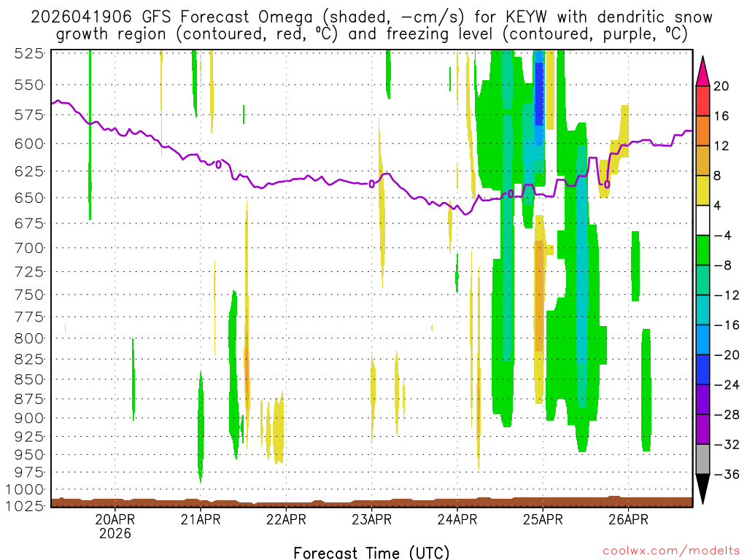Click the orange 12-to-16 colorbar swatch

(x=703, y=131)
